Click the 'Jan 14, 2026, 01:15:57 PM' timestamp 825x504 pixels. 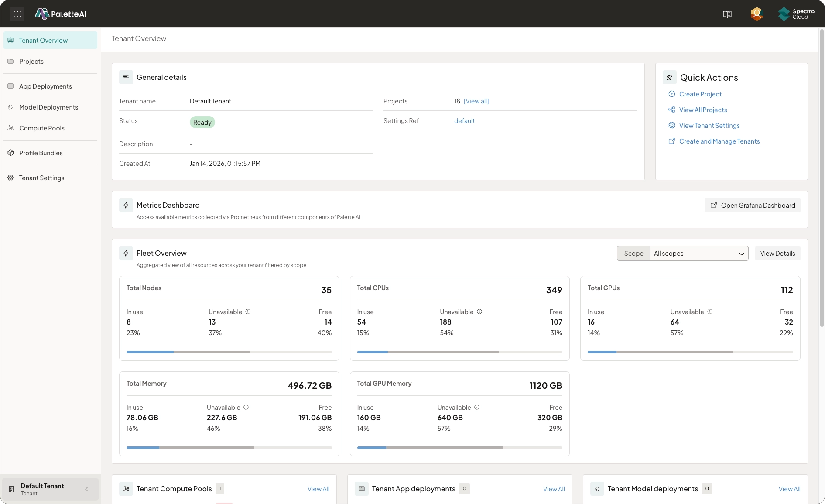pos(225,163)
